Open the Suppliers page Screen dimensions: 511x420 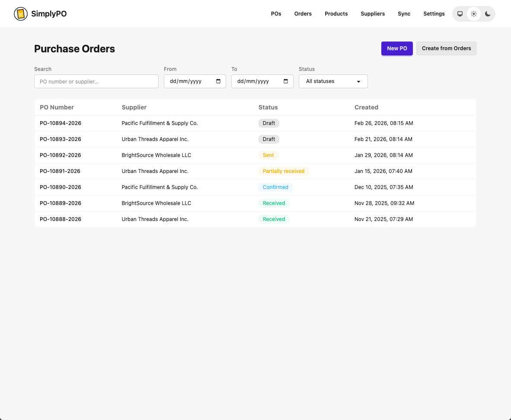tap(372, 13)
